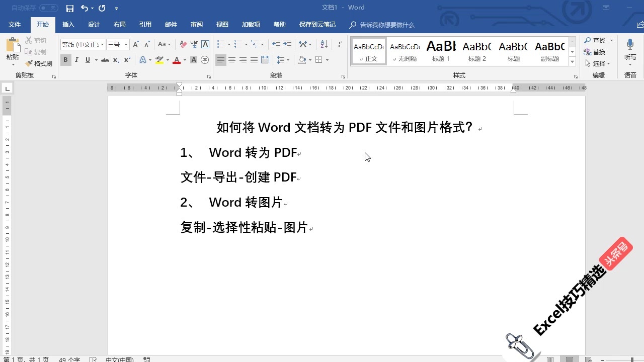
Task: Apply the 副标题 (Subtitle) style
Action: click(x=549, y=51)
